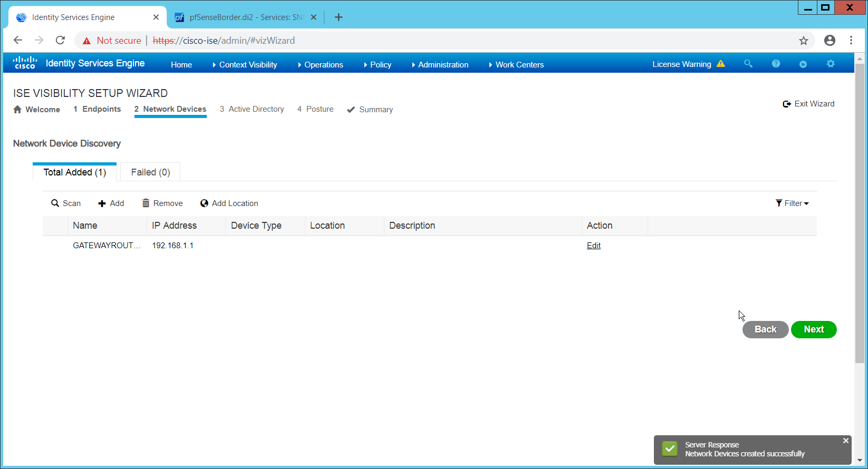Viewport: 868px width, 469px height.
Task: Dismiss the Server Response notification
Action: coord(846,441)
